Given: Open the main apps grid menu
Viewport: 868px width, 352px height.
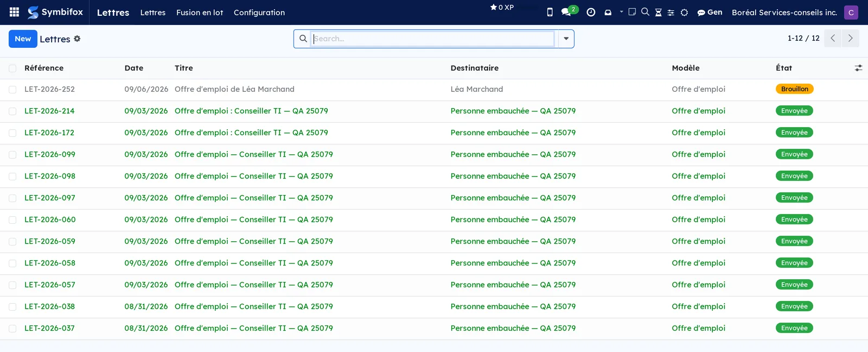Looking at the screenshot, I should (14, 12).
